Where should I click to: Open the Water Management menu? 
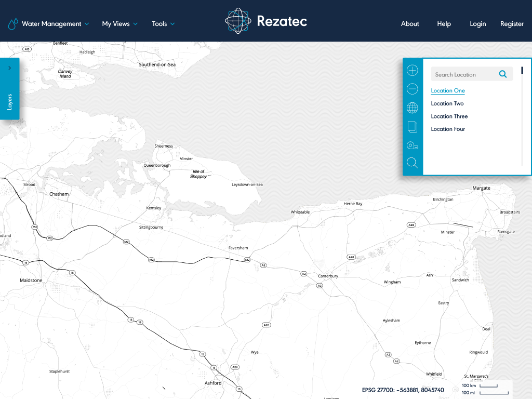(x=51, y=24)
